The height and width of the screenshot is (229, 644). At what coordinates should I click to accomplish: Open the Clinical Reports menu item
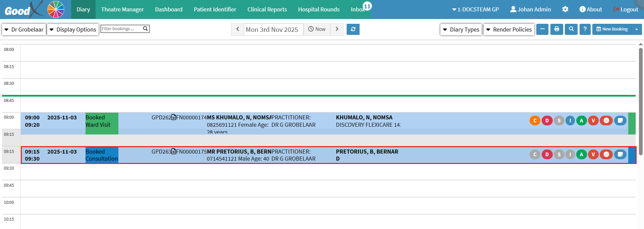(267, 9)
